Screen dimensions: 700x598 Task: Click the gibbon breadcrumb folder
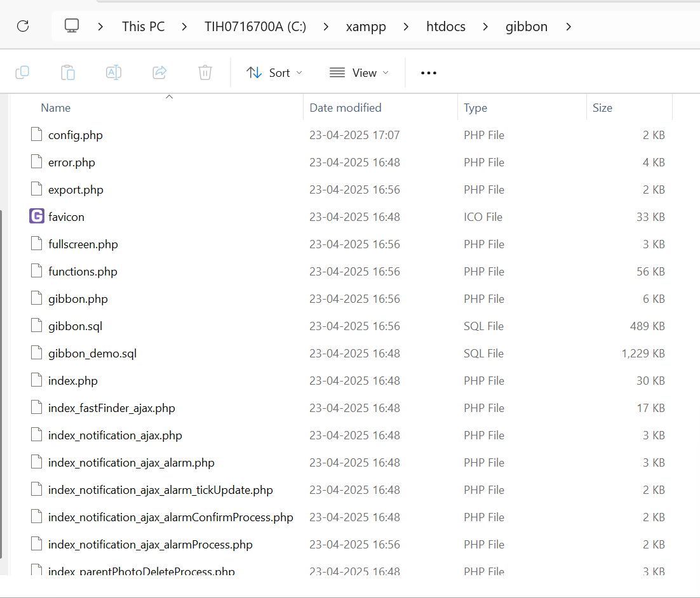click(527, 27)
